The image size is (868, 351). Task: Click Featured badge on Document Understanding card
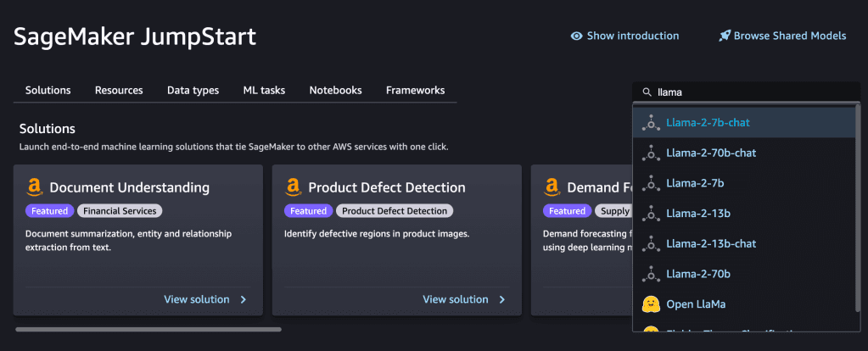[50, 210]
